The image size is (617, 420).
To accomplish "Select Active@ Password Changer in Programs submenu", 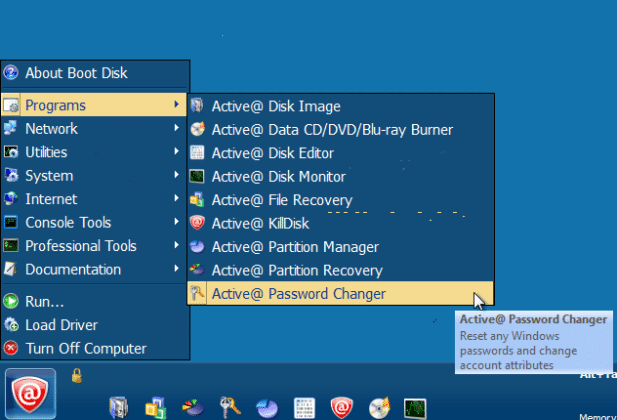I will coord(340,293).
